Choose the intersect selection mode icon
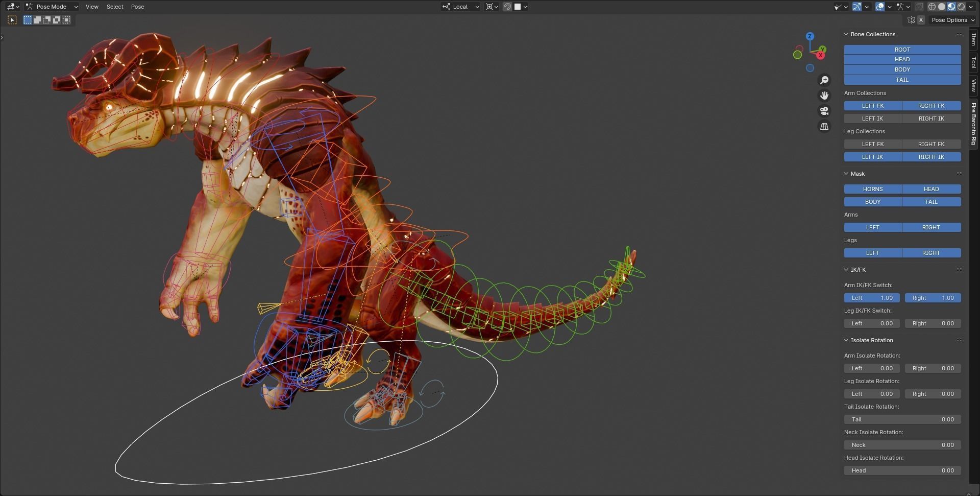980x496 pixels. click(x=66, y=20)
